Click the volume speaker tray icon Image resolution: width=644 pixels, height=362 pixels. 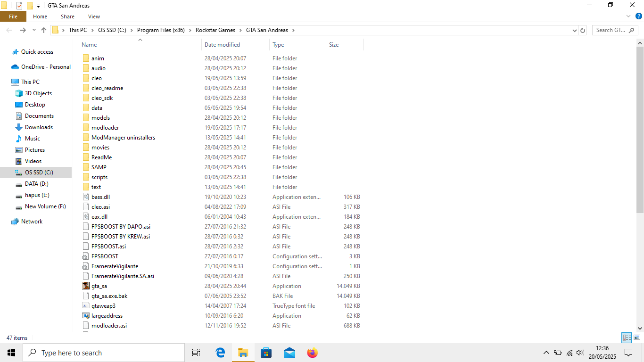[x=580, y=353]
